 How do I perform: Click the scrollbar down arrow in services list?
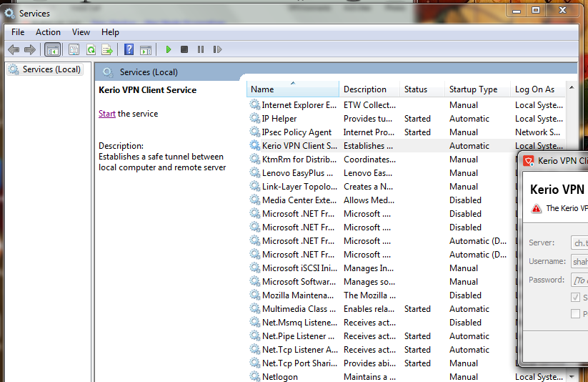(572, 376)
